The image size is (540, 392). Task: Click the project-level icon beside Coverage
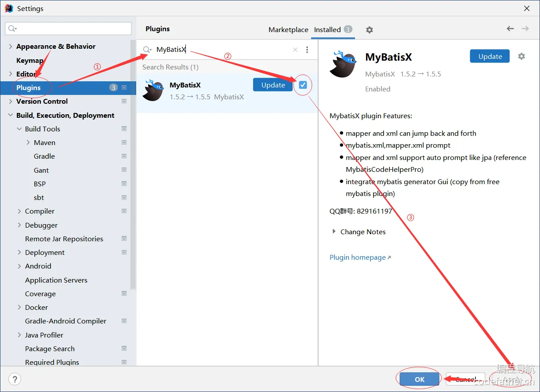124,294
